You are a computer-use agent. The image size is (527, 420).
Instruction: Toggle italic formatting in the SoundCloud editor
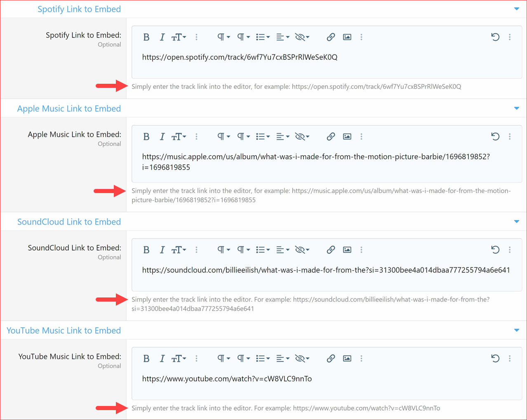coord(162,250)
